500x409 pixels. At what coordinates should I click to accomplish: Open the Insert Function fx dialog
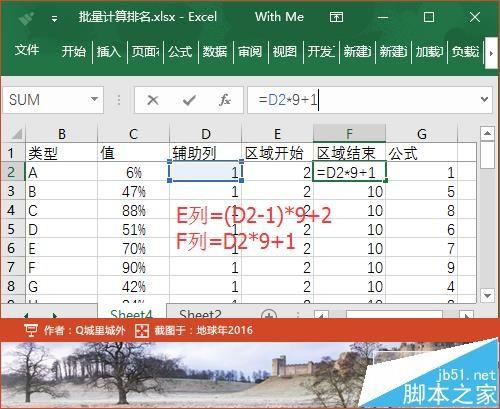coord(225,100)
